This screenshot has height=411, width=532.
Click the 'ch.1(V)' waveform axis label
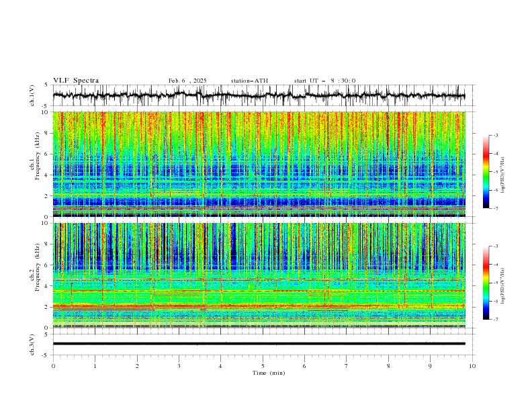point(32,95)
